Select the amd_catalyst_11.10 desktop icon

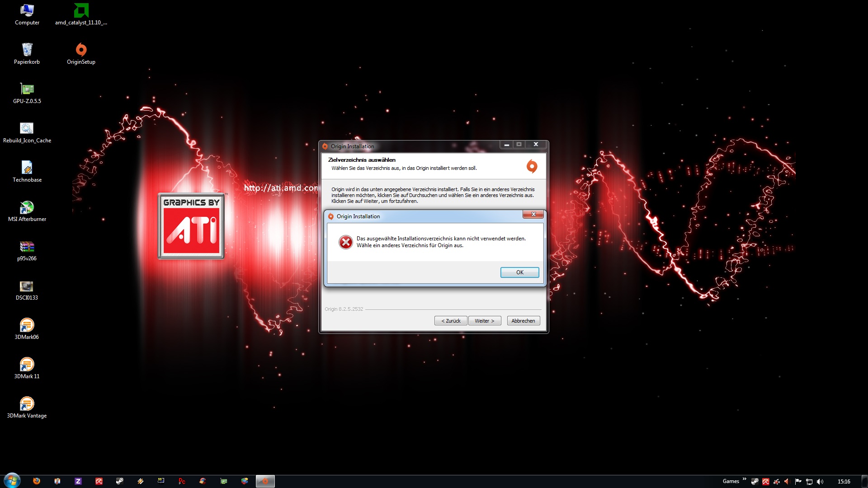81,14
